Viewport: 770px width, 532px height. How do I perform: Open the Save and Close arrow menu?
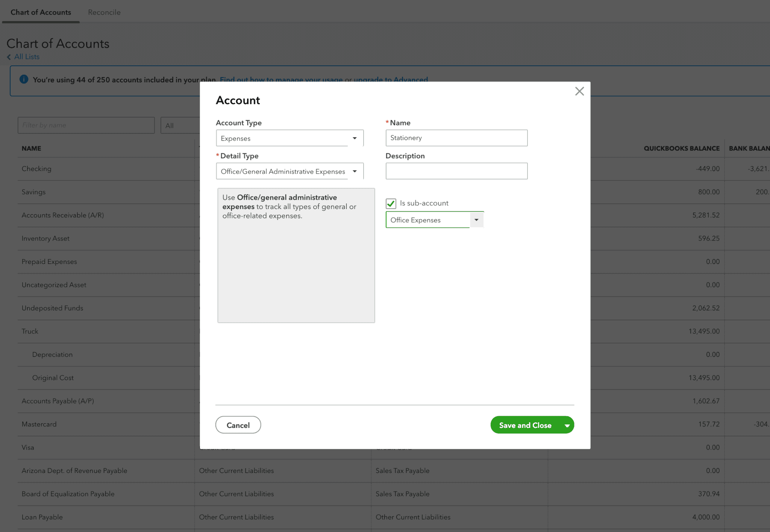pyautogui.click(x=567, y=425)
